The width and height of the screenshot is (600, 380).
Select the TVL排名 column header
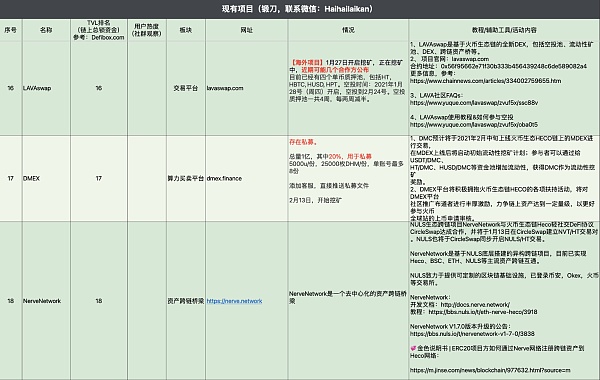tap(99, 30)
